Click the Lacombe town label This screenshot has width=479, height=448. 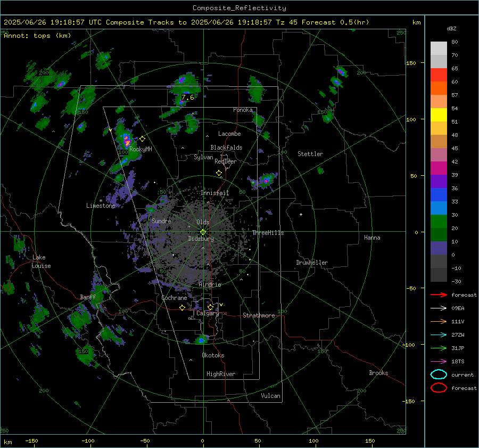click(x=229, y=134)
